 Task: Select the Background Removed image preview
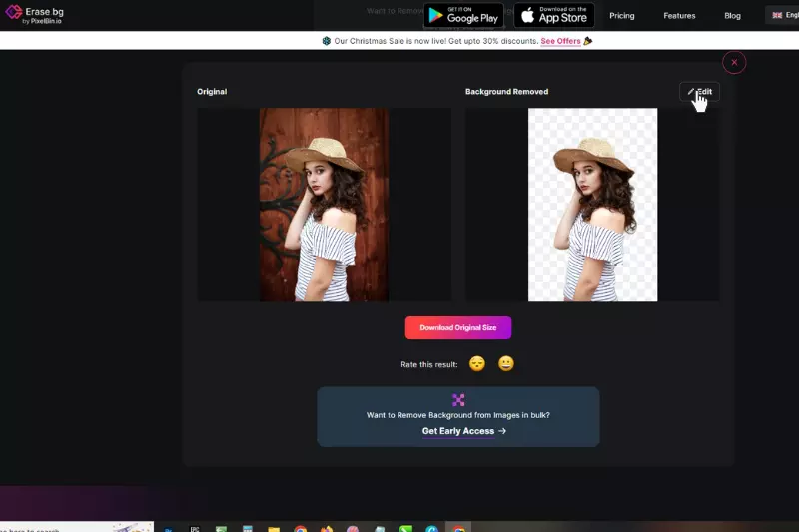tap(592, 205)
